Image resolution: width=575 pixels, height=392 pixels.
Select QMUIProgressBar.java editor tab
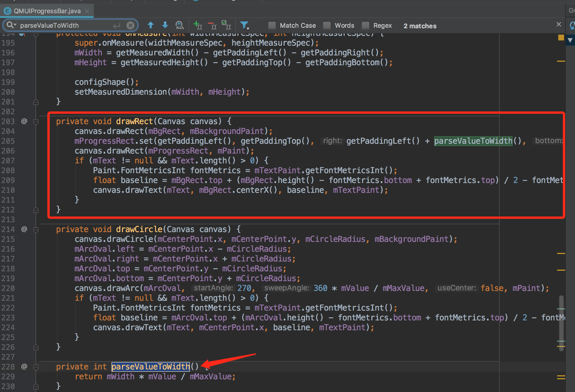tap(47, 11)
